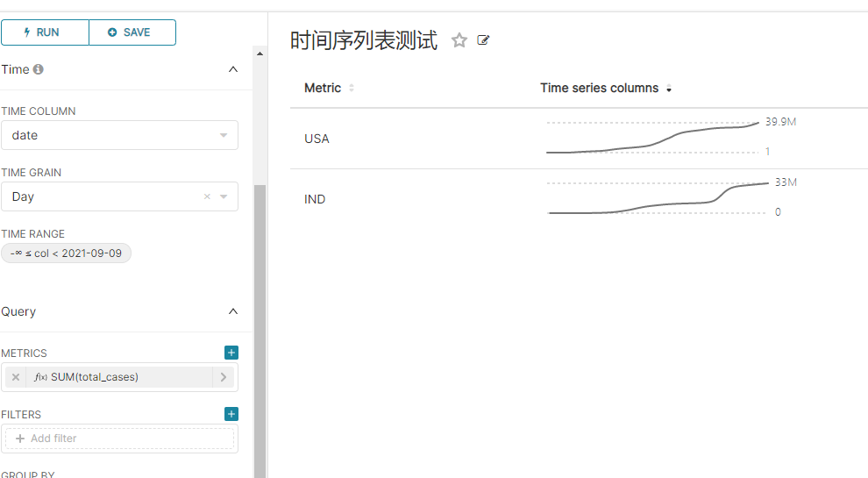Click the scrollbar up arrow

tap(260, 54)
